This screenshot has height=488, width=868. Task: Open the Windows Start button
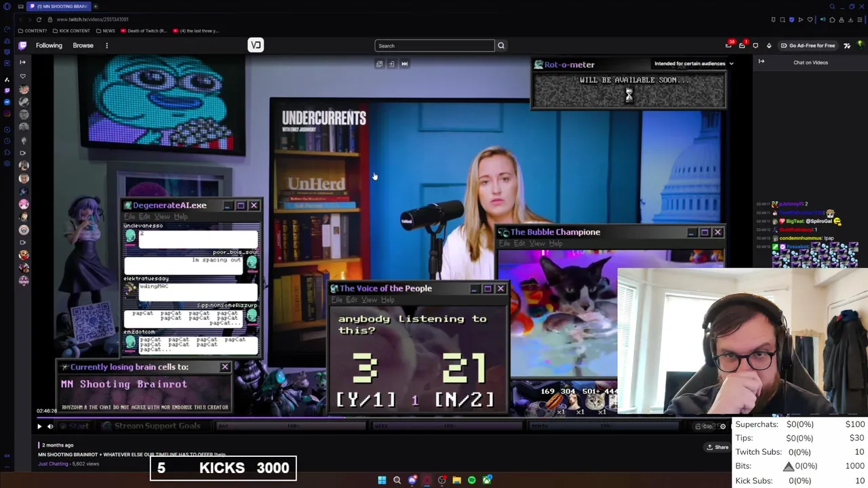[382, 480]
